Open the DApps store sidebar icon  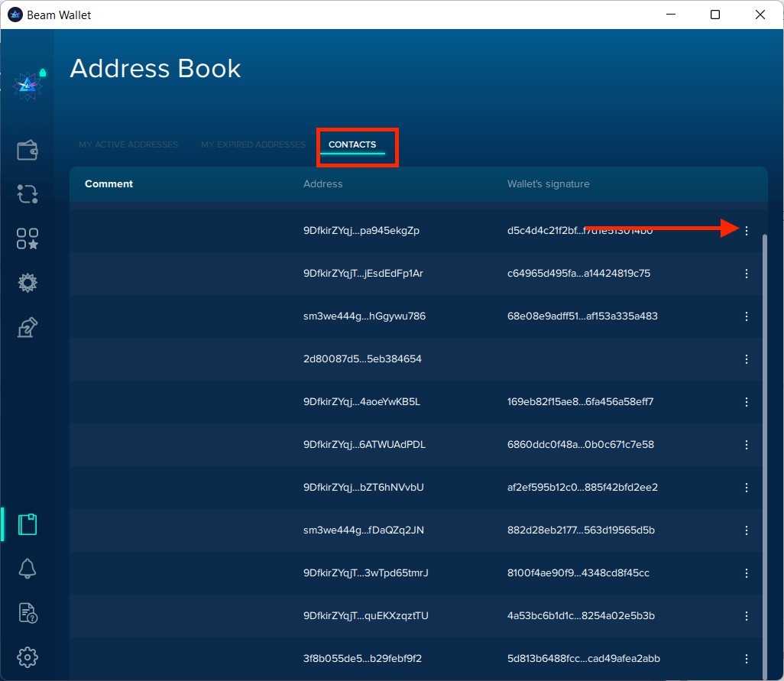coord(28,238)
